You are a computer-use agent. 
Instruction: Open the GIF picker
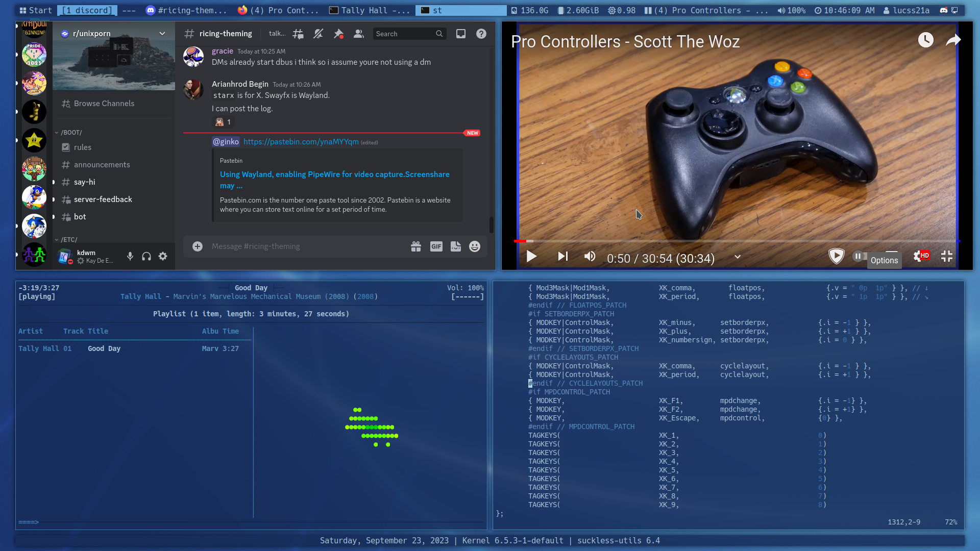[x=436, y=246]
